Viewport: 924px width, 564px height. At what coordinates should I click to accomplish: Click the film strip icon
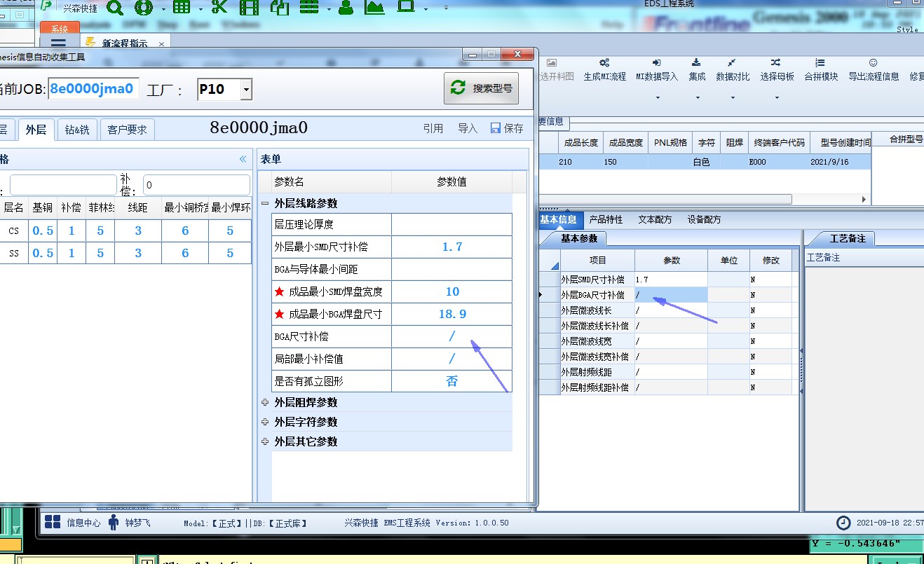tap(248, 8)
